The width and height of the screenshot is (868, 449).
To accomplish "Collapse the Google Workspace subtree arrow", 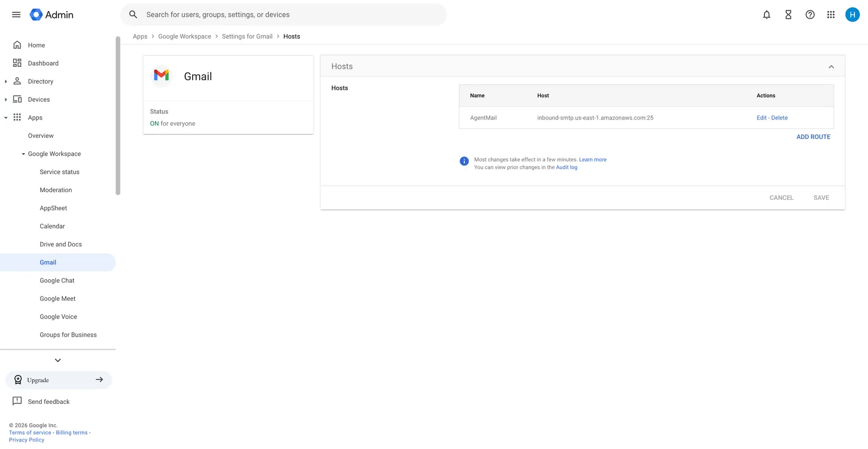I will click(23, 154).
